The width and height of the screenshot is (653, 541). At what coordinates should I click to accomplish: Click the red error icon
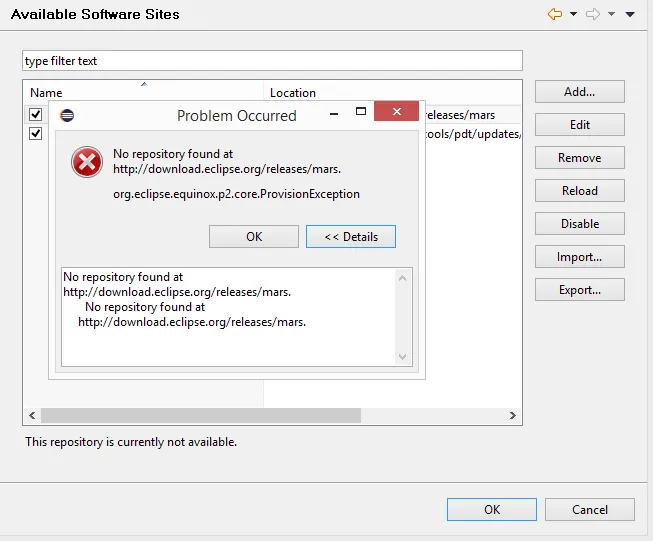tap(87, 162)
